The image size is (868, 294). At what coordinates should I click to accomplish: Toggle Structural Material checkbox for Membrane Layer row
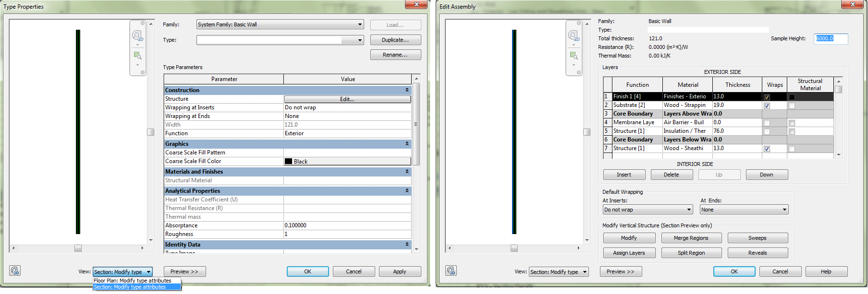[792, 123]
